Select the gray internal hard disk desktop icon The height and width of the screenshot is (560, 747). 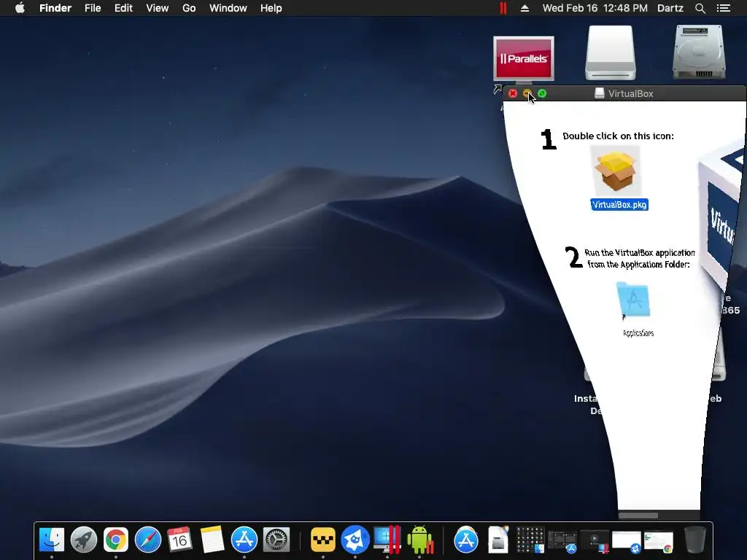[699, 52]
